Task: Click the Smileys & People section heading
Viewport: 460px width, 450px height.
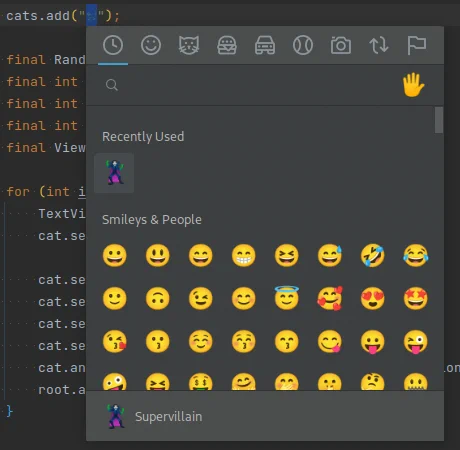Action: 152,220
